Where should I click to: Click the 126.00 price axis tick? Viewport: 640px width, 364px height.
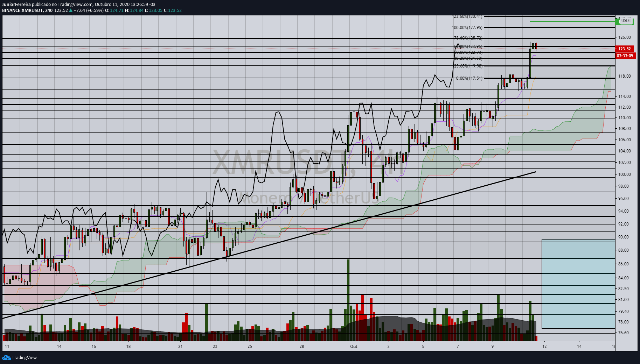coord(625,37)
